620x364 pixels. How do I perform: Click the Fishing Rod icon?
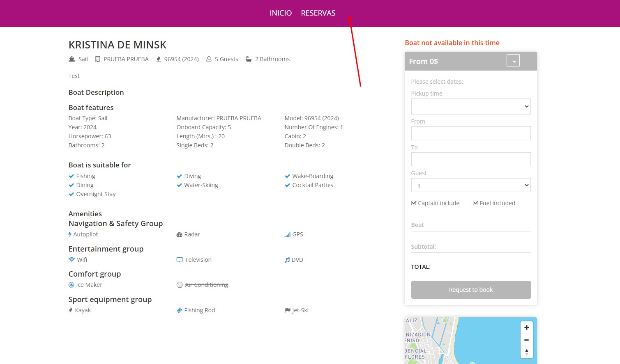pos(180,310)
